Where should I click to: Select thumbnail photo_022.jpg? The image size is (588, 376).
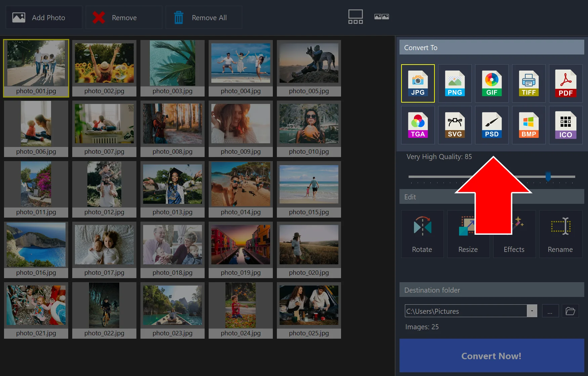coord(104,310)
